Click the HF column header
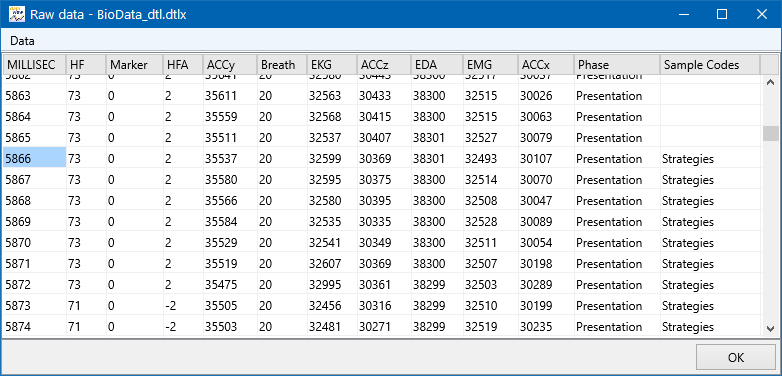 tap(86, 65)
